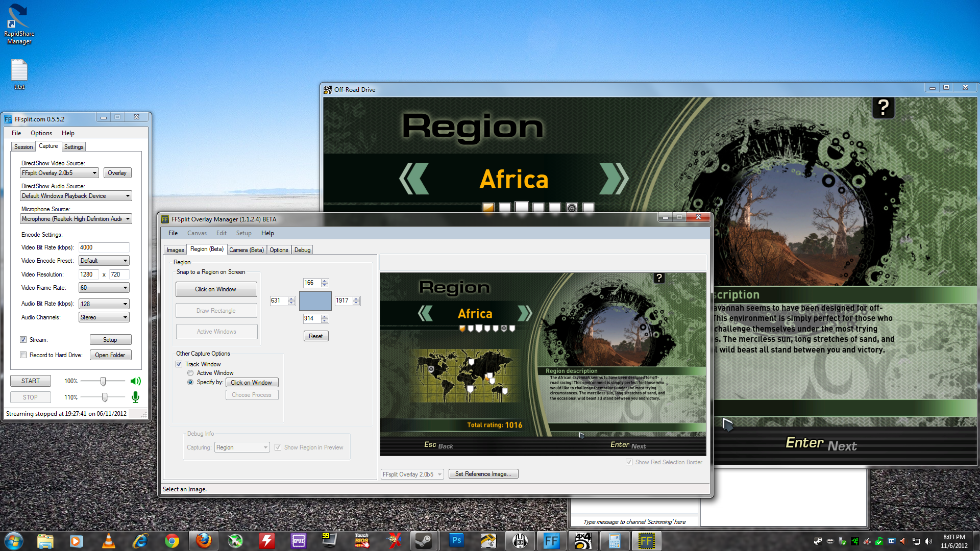The width and height of the screenshot is (980, 551).
Task: Open Windows Explorer from the taskbar
Action: 45,541
